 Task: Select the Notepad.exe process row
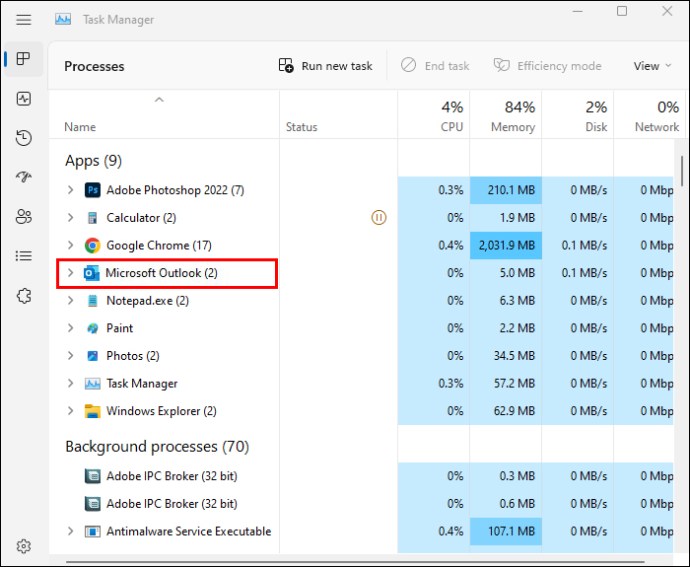coord(147,300)
